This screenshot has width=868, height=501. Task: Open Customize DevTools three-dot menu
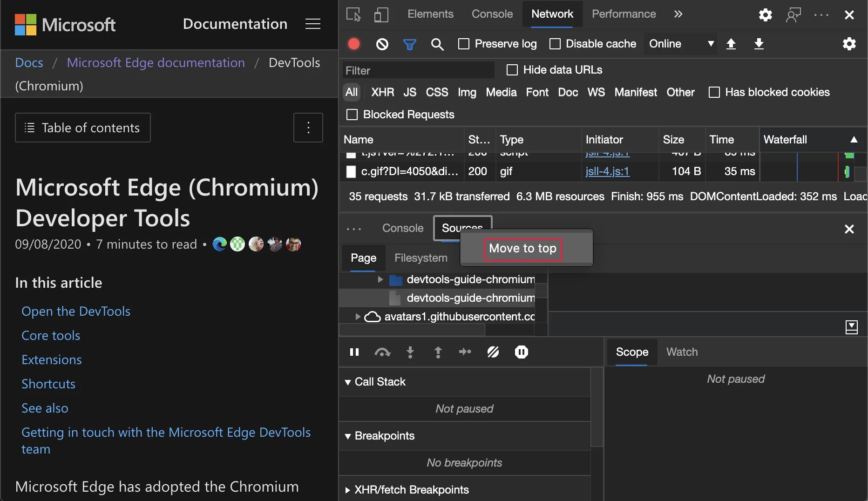(x=821, y=15)
